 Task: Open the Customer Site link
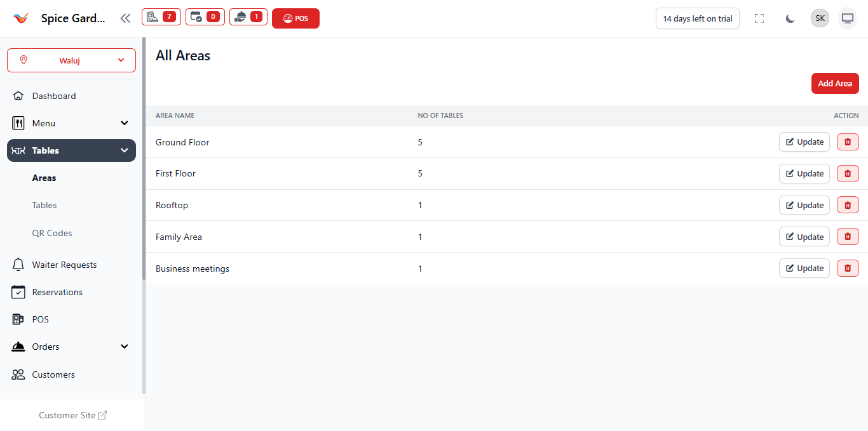pos(72,415)
